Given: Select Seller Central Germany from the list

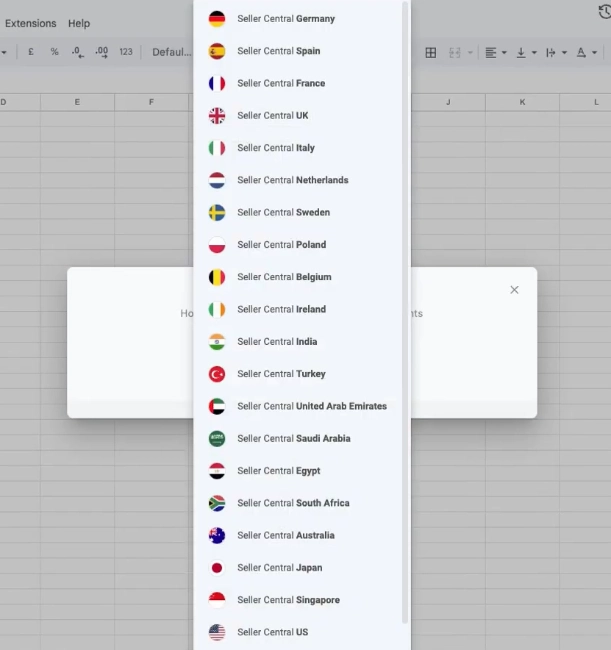Looking at the screenshot, I should point(285,19).
